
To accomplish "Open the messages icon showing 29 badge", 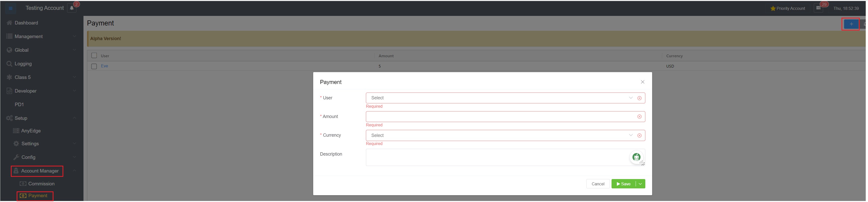I will [819, 8].
